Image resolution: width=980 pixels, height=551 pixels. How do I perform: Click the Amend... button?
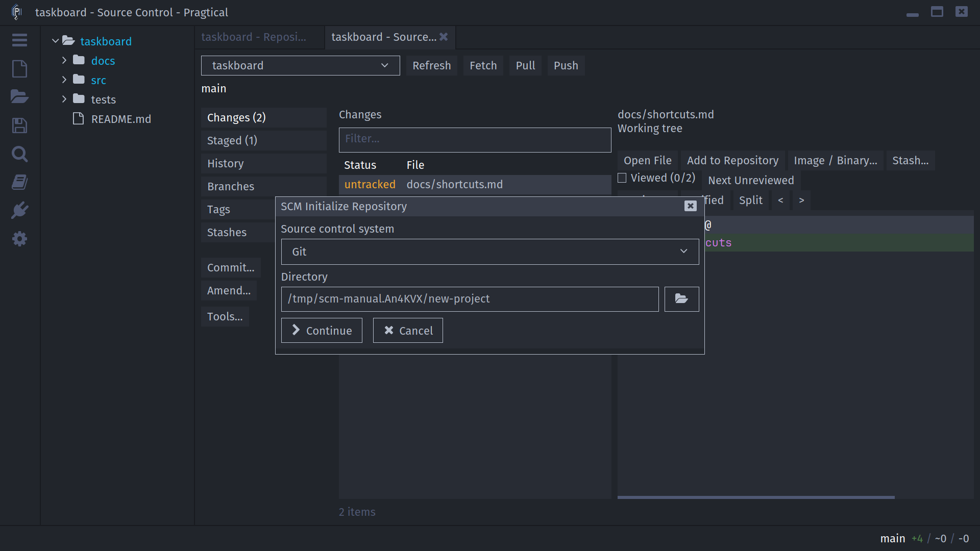tap(229, 290)
